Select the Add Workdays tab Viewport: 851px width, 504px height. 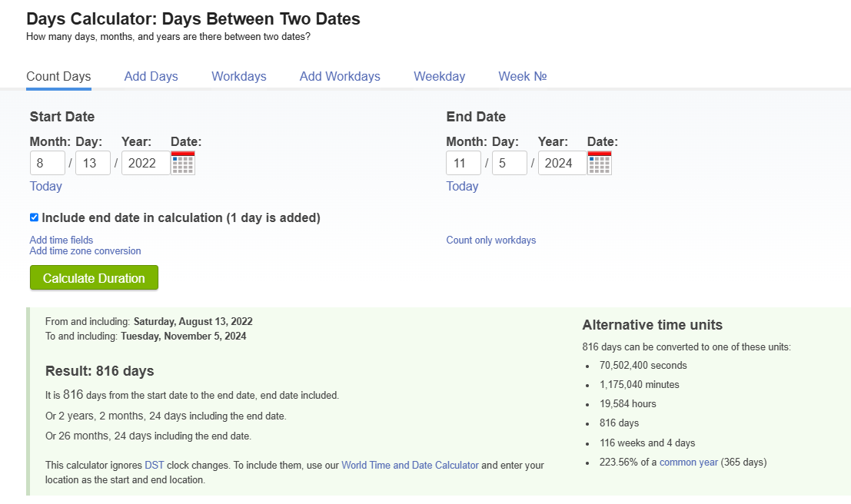pyautogui.click(x=340, y=76)
